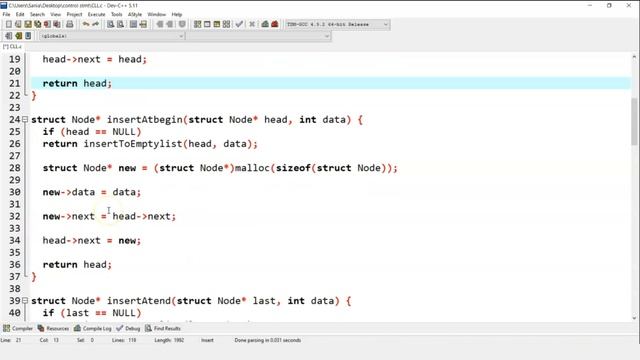This screenshot has height=360, width=640.
Task: Click the New file toolbar icon
Action: (x=9, y=24)
